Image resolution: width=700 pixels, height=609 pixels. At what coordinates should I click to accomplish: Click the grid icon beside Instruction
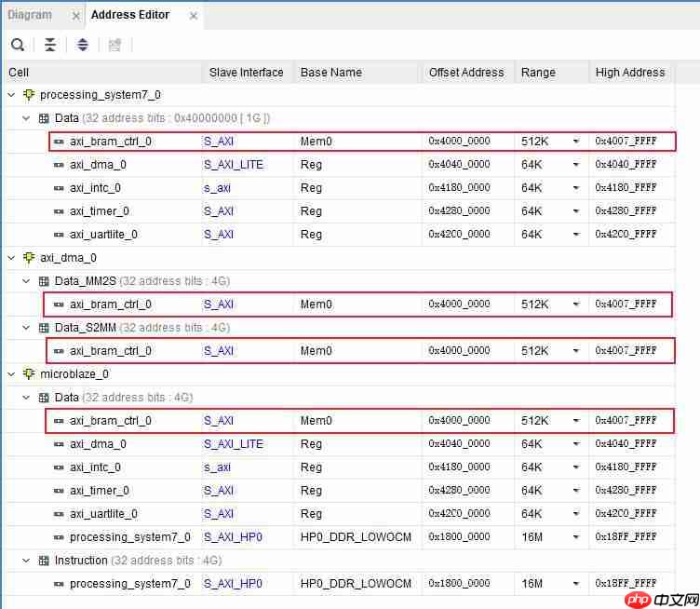click(x=44, y=561)
